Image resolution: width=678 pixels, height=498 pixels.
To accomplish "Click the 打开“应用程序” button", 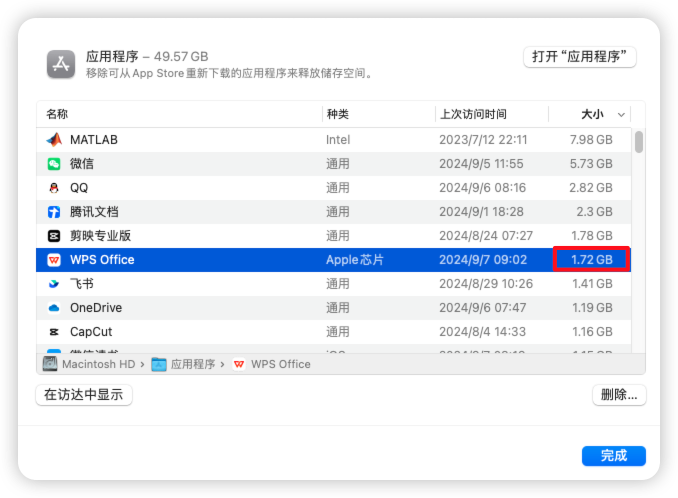I will coord(579,57).
